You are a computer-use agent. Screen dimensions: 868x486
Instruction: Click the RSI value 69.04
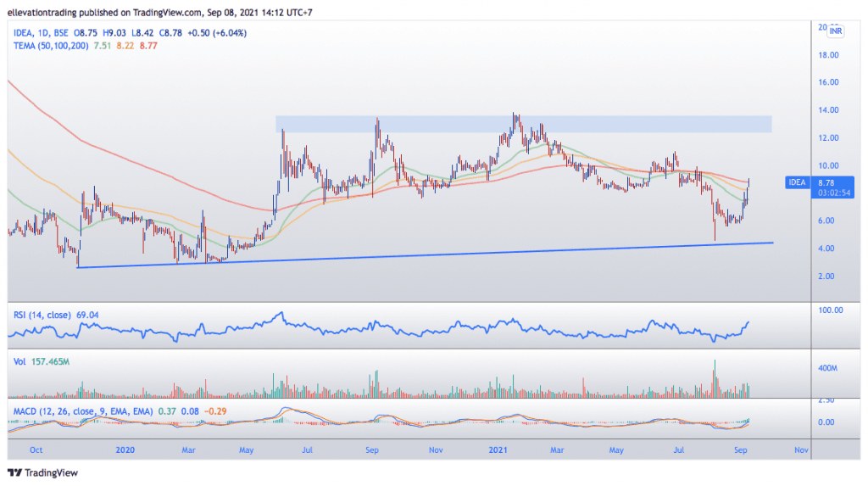click(x=87, y=315)
